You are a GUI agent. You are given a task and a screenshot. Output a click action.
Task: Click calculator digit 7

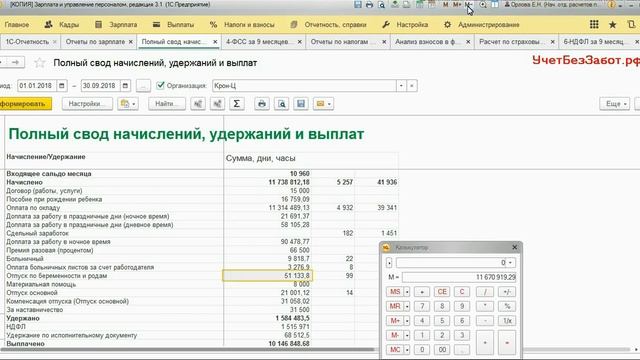422,306
